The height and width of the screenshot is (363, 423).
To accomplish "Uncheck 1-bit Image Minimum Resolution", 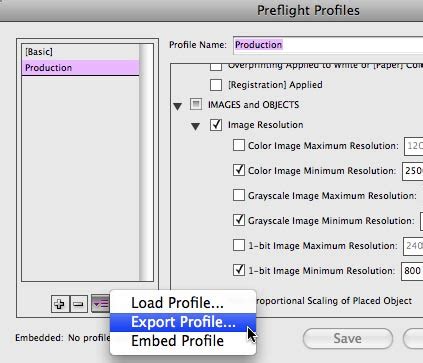I will click(239, 270).
